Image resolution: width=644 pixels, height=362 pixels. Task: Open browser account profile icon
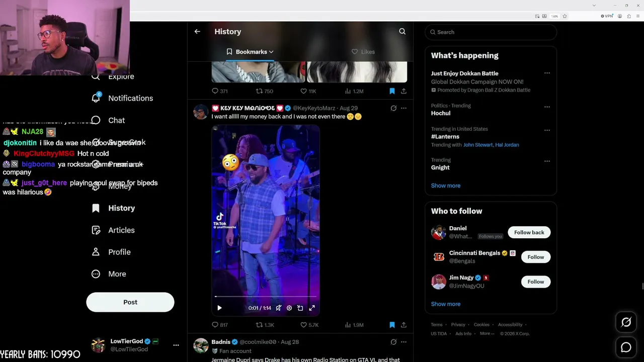(x=620, y=16)
